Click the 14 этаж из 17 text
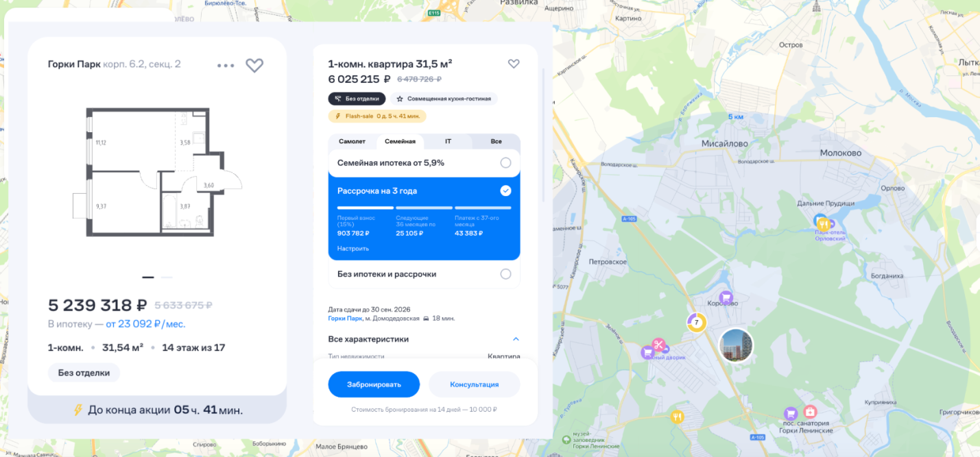The width and height of the screenshot is (980, 457). [x=193, y=347]
